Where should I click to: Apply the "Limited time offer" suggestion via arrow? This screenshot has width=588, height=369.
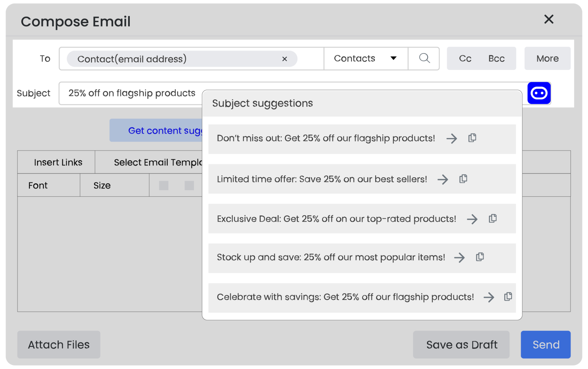click(443, 179)
